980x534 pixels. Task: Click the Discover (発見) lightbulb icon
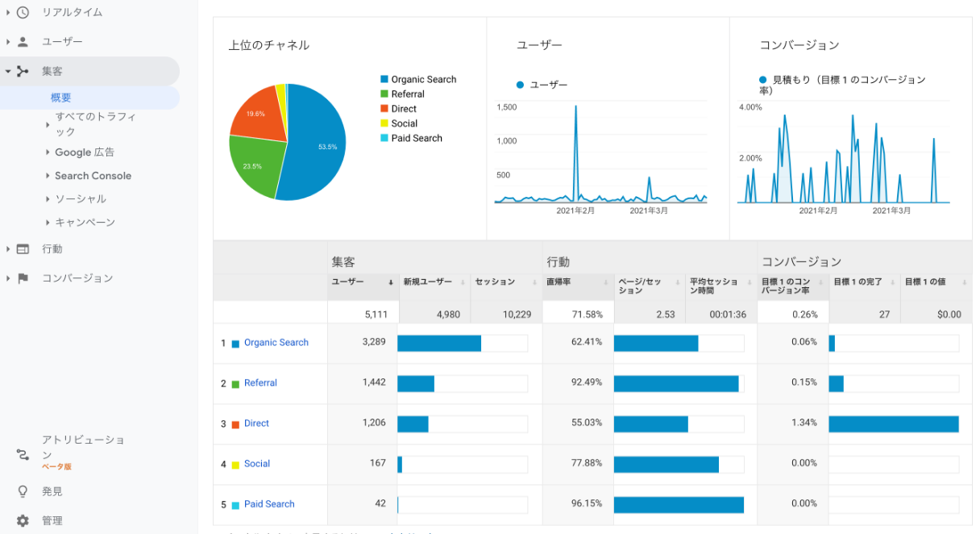pyautogui.click(x=23, y=491)
